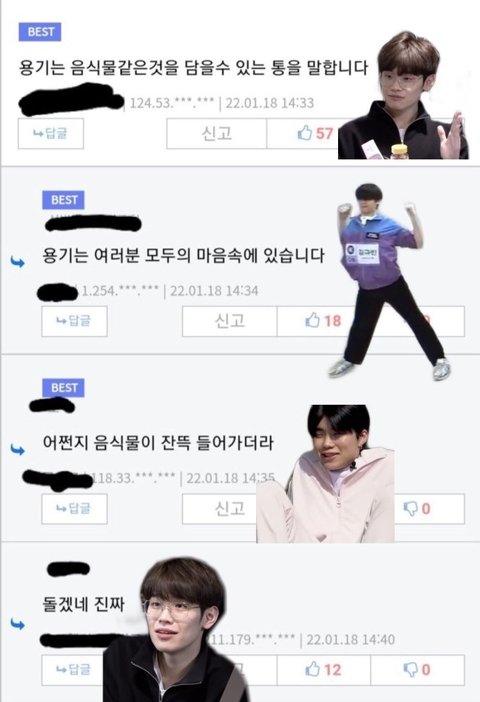480x702 pixels.
Task: Open the dancing person image in purple jacket
Action: point(386,281)
